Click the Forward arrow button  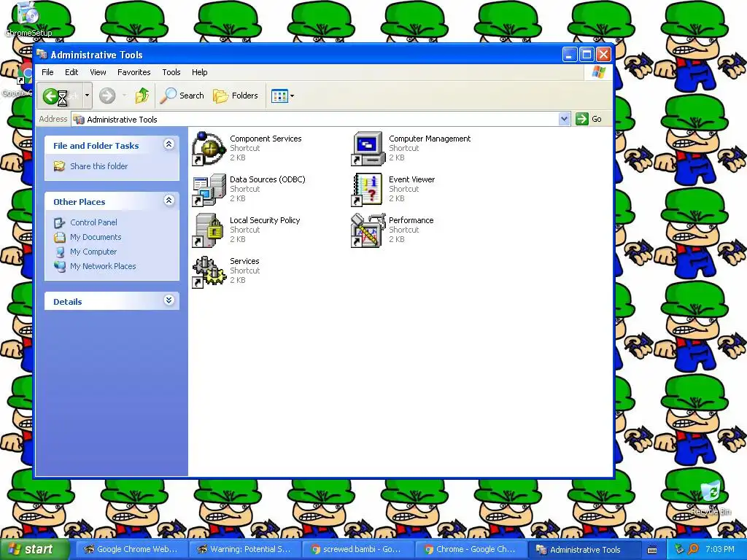107,96
